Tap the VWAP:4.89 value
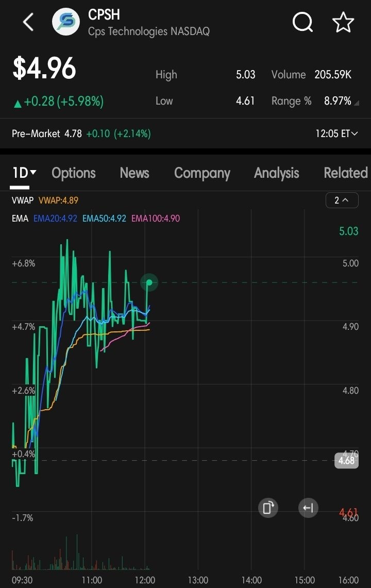Image resolution: width=371 pixels, height=588 pixels. click(58, 200)
